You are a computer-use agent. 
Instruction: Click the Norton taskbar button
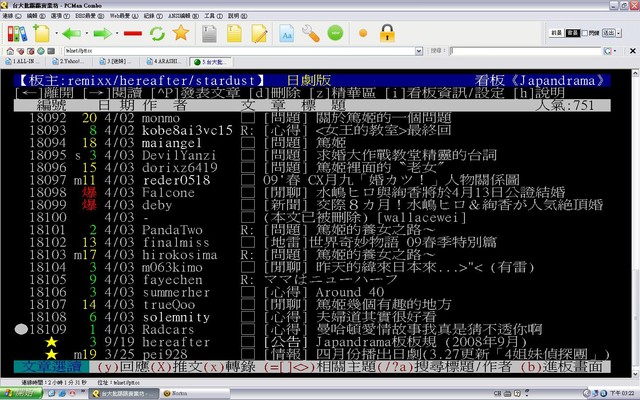[x=195, y=393]
